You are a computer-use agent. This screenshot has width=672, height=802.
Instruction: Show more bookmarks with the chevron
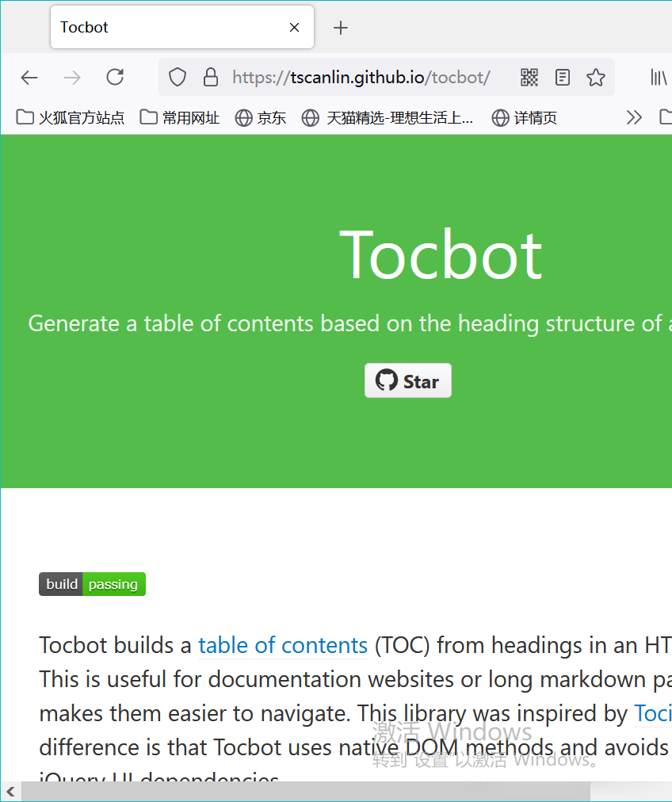[634, 117]
